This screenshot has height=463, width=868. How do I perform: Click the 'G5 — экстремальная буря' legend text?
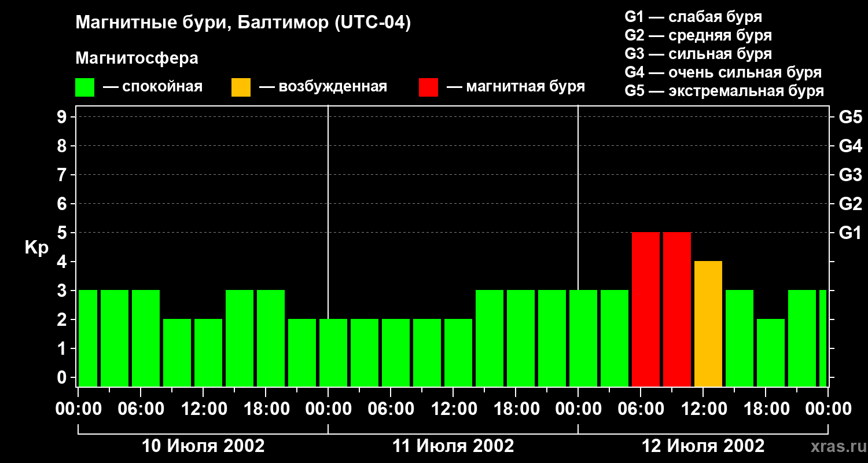tap(724, 91)
